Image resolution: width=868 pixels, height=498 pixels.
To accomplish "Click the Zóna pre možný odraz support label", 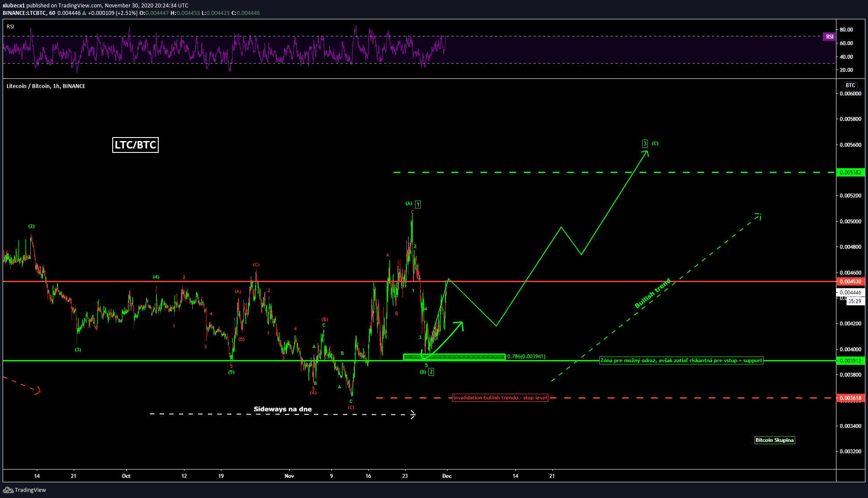I will [x=681, y=360].
